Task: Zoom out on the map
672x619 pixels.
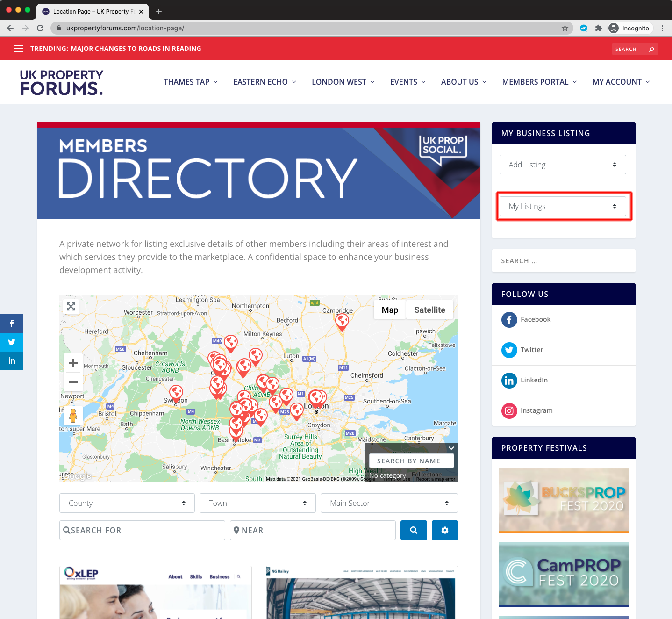Action: coord(73,382)
